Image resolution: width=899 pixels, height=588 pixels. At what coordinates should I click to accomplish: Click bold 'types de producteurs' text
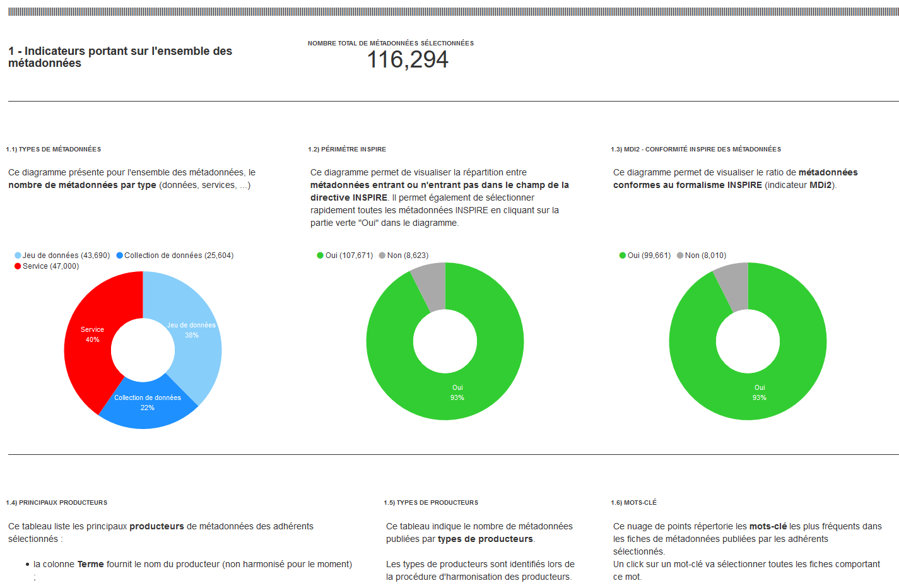[x=485, y=539]
